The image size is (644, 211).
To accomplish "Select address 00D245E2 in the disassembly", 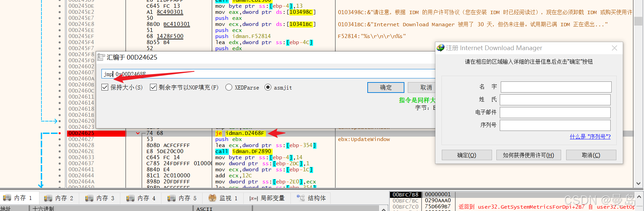I will coord(81,12).
